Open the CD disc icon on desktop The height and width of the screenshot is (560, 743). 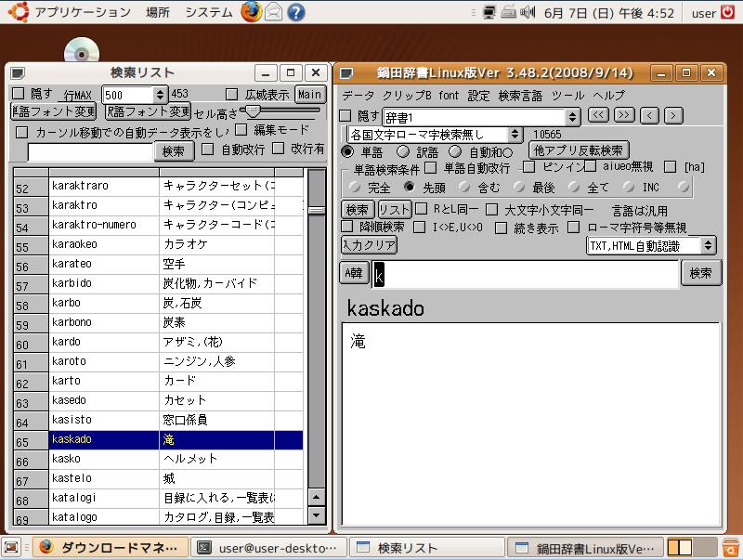click(x=82, y=50)
